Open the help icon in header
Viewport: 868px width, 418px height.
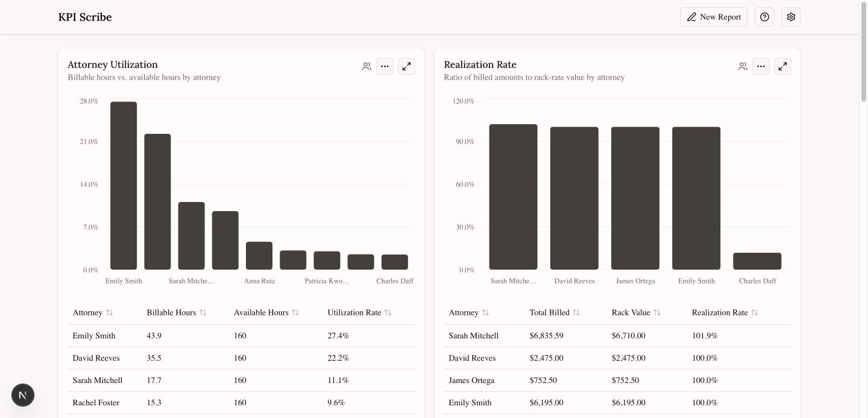764,17
